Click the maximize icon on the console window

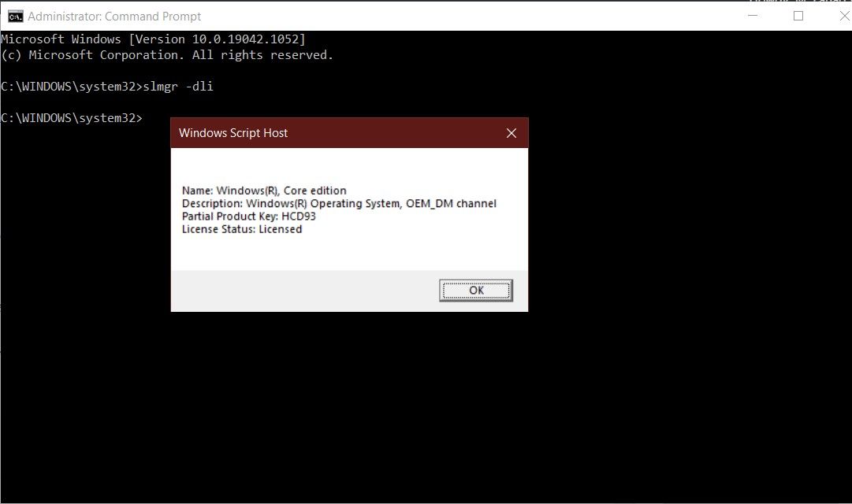pyautogui.click(x=798, y=16)
